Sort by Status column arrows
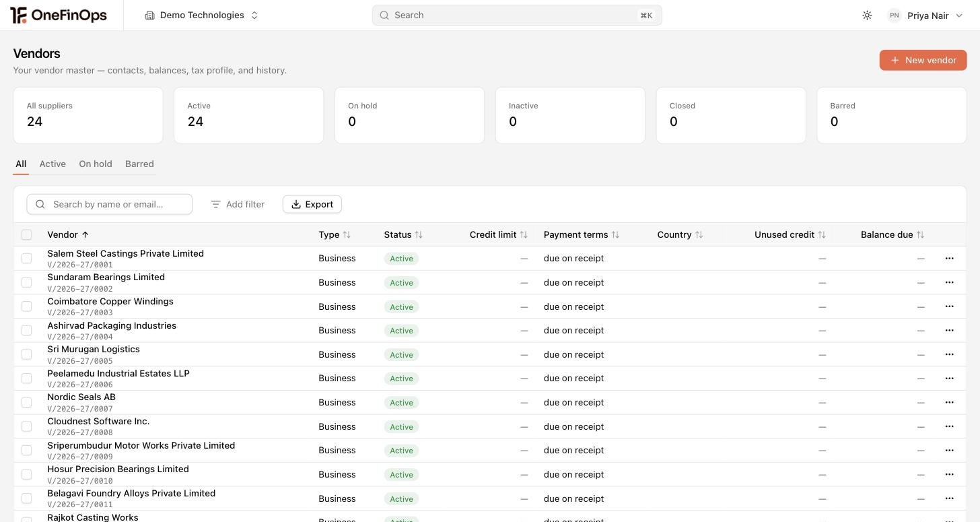This screenshot has width=980, height=522. [419, 235]
